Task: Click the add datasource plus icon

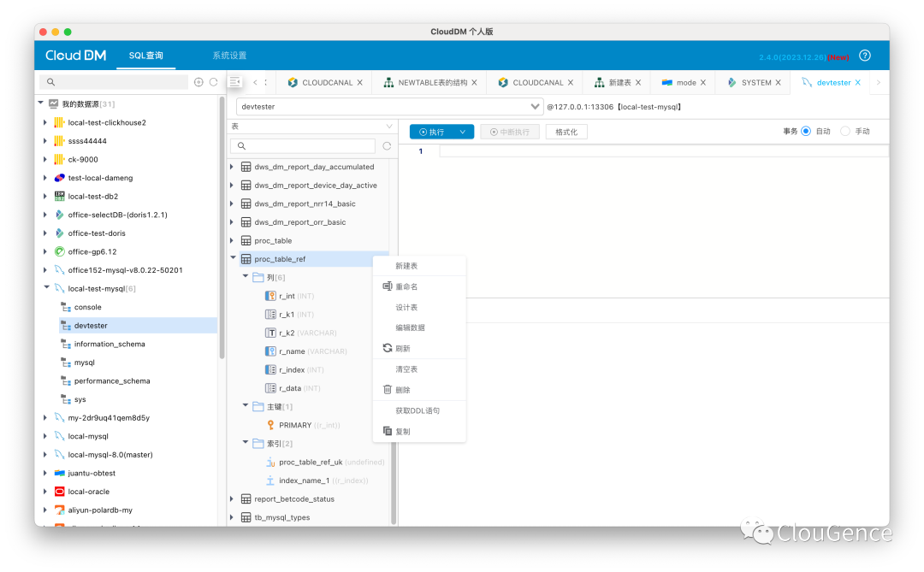Action: click(x=198, y=82)
